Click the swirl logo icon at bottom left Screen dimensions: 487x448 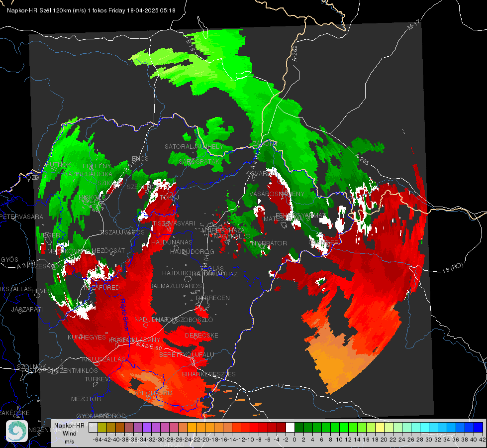coord(17,431)
